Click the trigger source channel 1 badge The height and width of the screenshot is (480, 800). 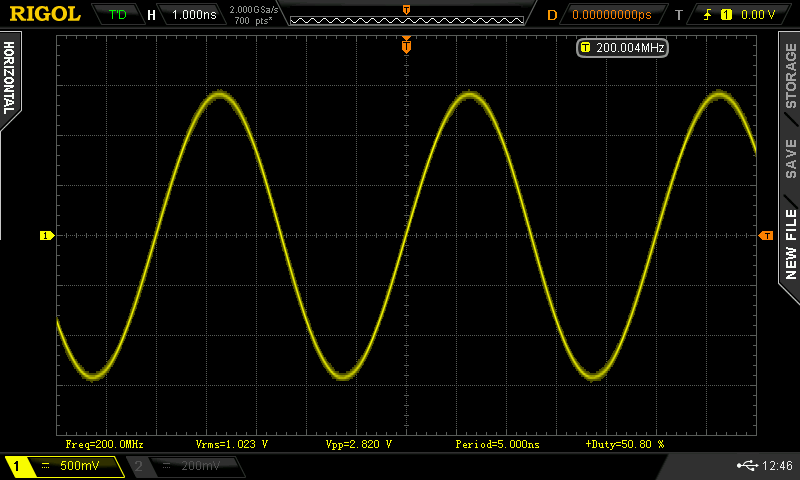point(727,15)
